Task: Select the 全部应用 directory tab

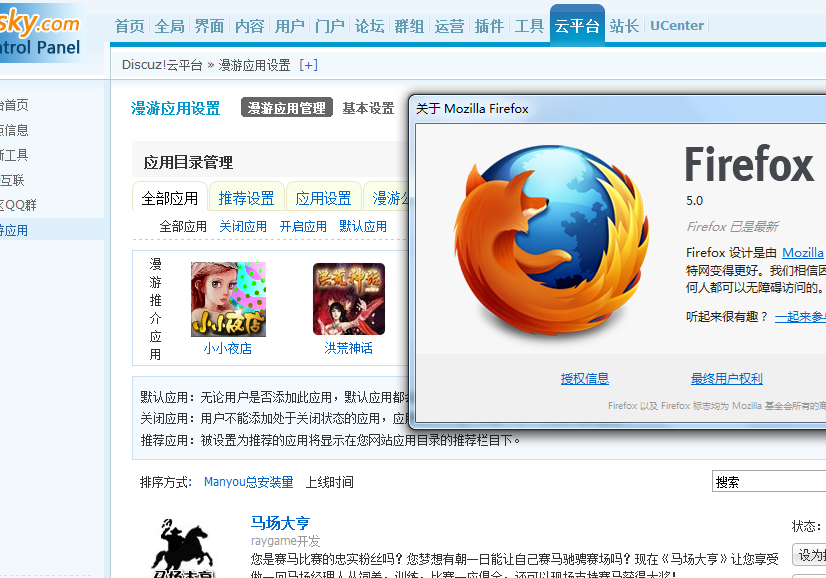Action: [x=169, y=198]
